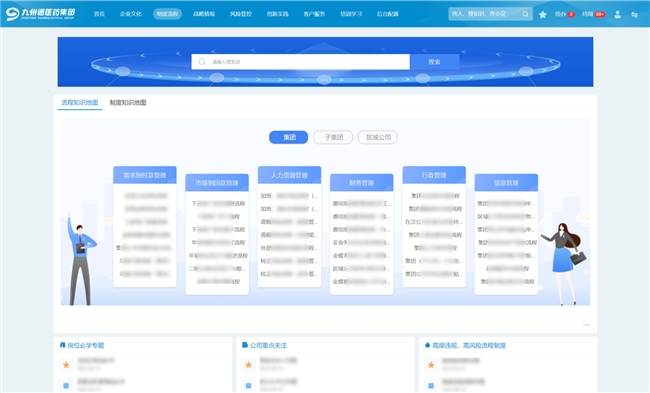Click the favorites star icon in header
The height and width of the screenshot is (393, 650).
(543, 15)
